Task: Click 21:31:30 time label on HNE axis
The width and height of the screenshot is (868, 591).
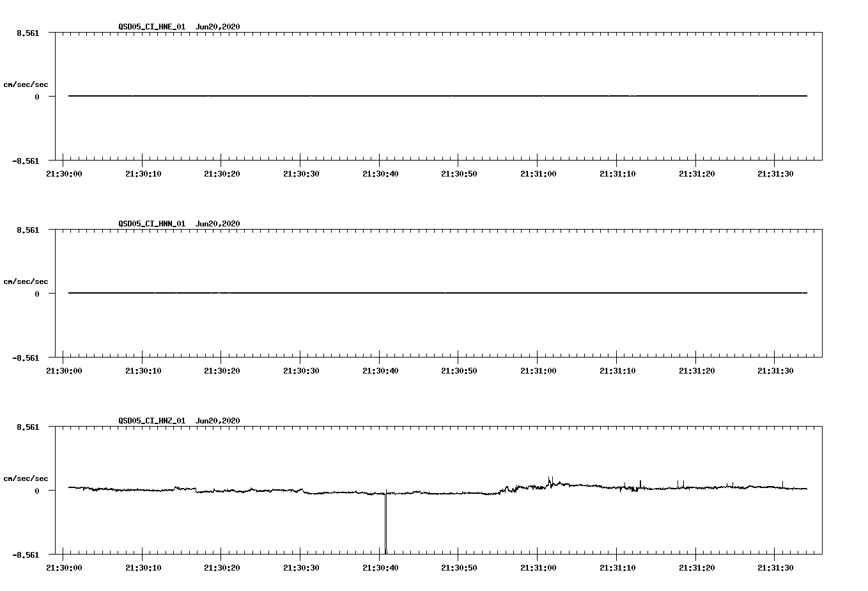Action: [x=775, y=174]
